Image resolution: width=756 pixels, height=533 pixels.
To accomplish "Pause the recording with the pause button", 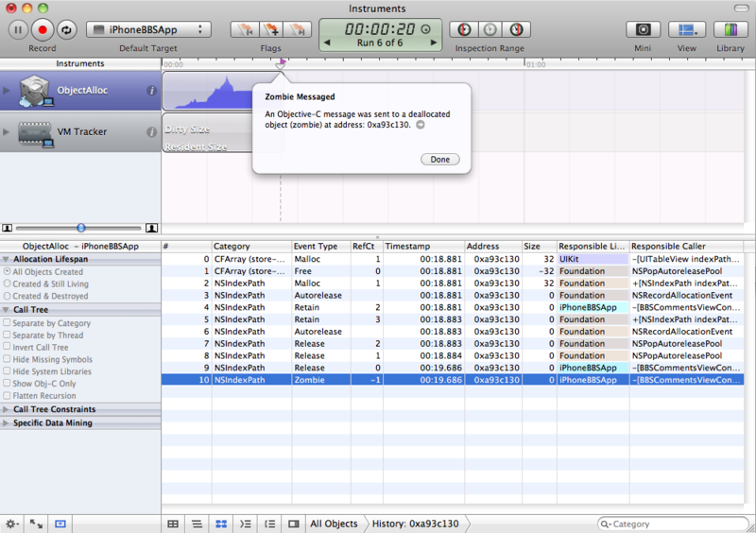I will pos(18,30).
